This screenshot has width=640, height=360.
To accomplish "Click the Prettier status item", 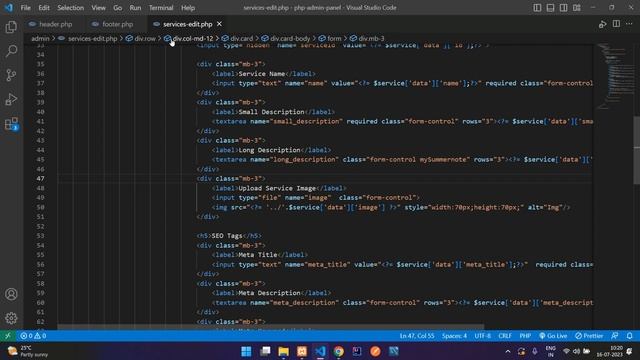I will point(589,336).
